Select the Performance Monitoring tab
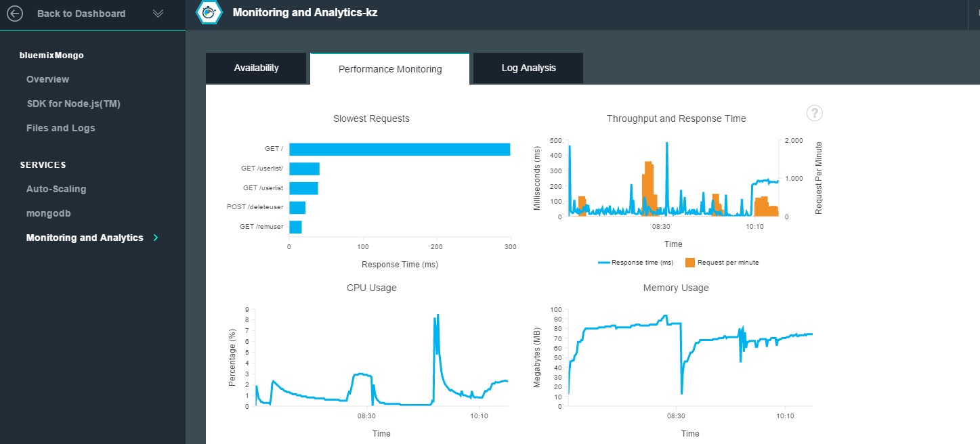The image size is (980, 444). (389, 69)
